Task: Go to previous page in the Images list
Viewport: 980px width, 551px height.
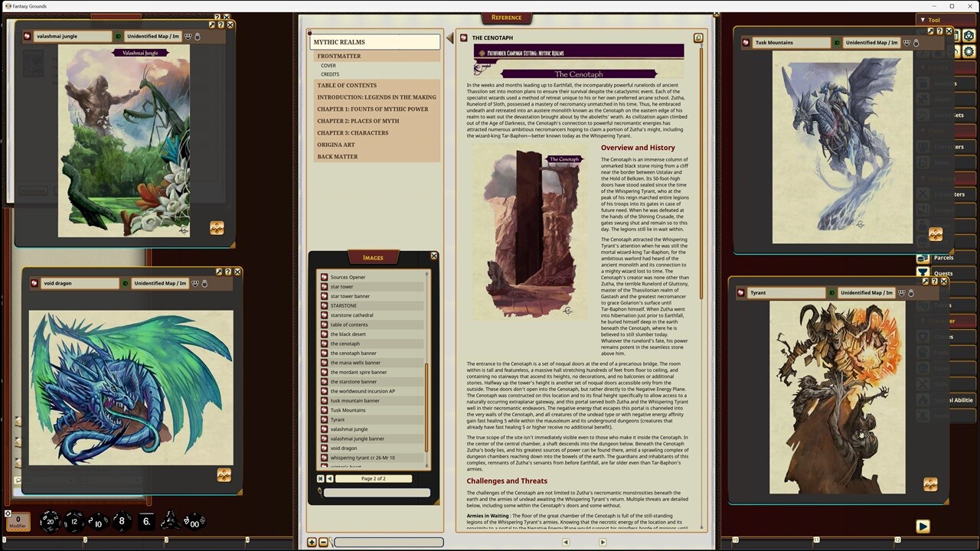Action: click(x=329, y=478)
